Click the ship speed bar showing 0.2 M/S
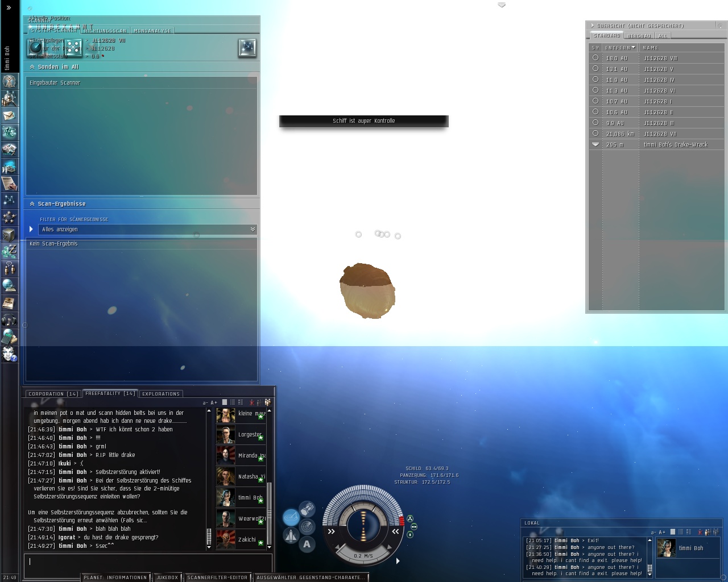The height and width of the screenshot is (582, 728). click(x=363, y=555)
